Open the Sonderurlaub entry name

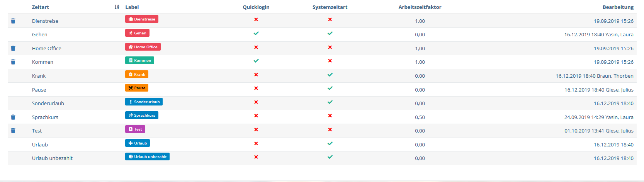pyautogui.click(x=48, y=103)
